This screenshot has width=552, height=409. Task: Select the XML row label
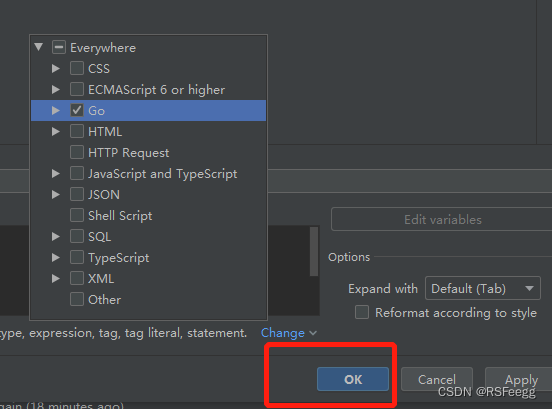click(101, 279)
